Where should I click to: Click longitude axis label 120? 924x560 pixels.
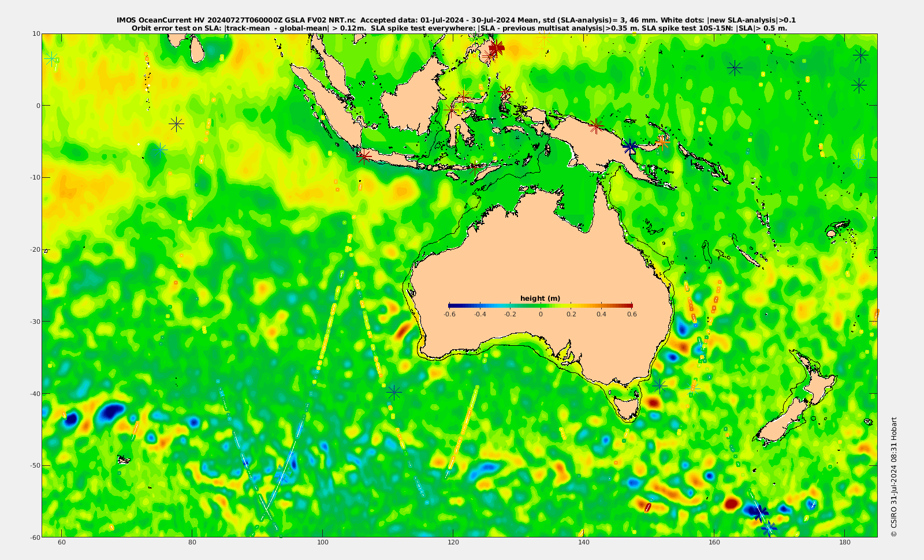453,543
